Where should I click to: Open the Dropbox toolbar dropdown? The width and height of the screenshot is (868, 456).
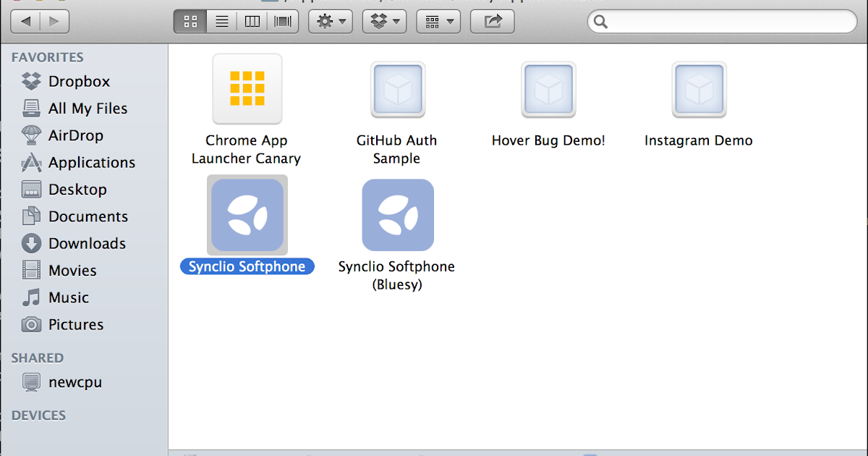click(x=384, y=21)
